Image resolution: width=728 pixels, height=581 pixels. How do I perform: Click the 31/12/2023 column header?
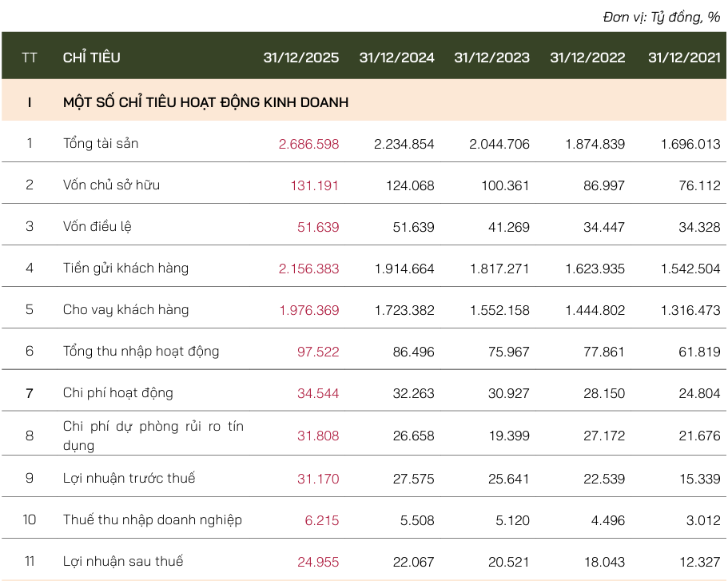click(x=491, y=58)
